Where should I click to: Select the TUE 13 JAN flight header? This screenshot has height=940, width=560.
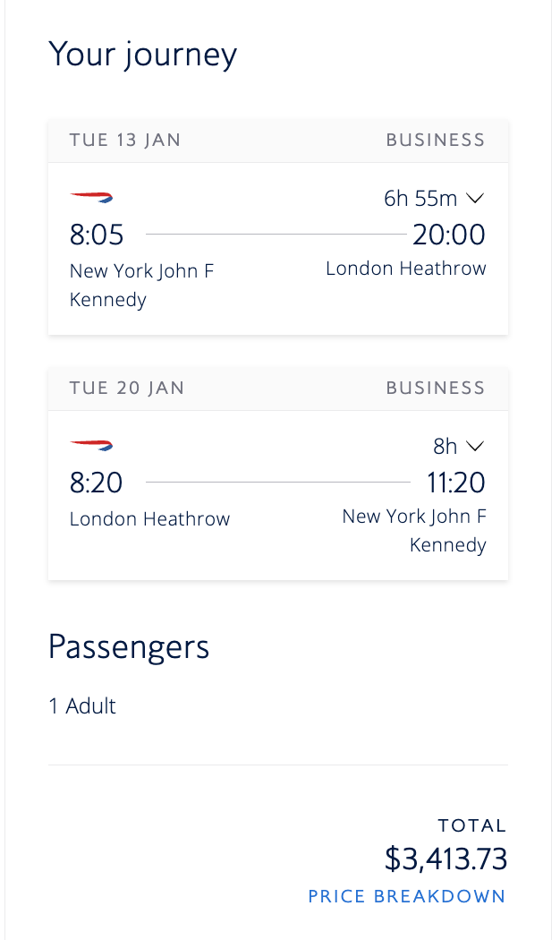[126, 140]
